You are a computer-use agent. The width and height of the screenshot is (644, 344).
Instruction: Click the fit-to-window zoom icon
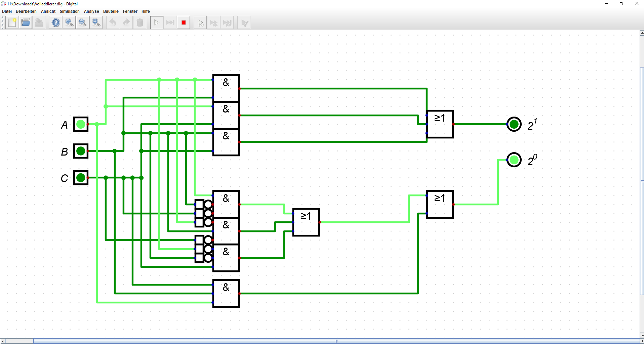tap(96, 23)
